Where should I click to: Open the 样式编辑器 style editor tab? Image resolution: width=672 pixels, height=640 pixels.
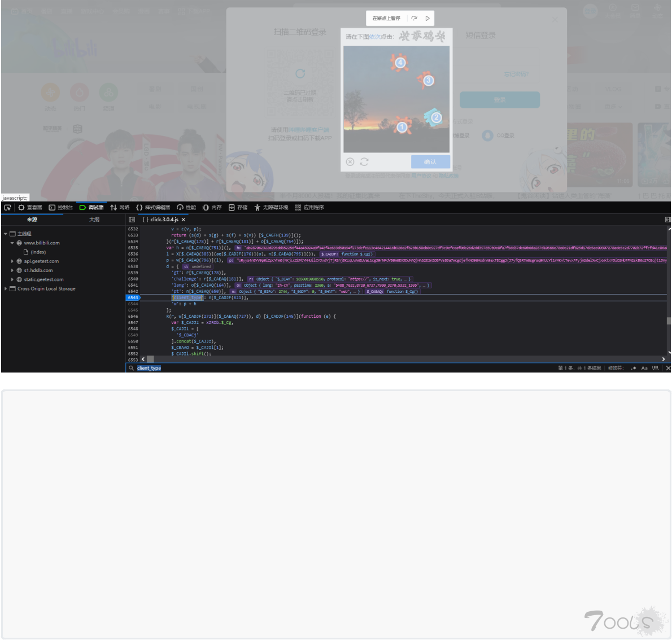(x=153, y=207)
